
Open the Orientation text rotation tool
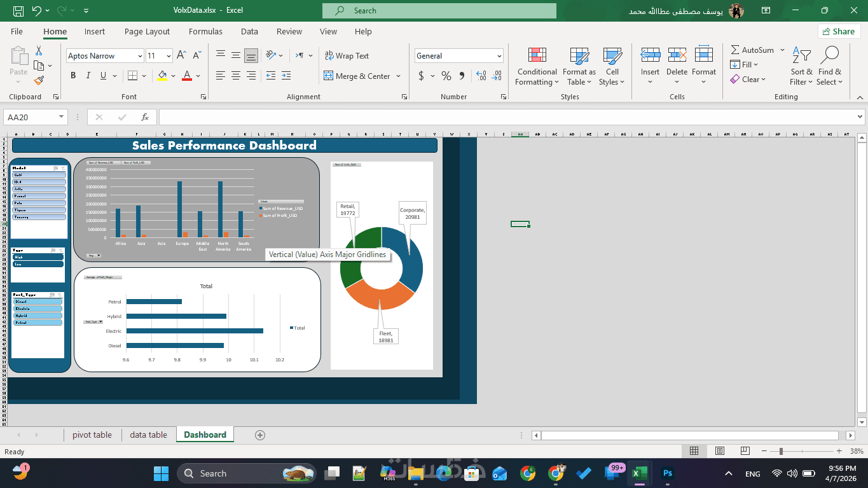click(271, 55)
